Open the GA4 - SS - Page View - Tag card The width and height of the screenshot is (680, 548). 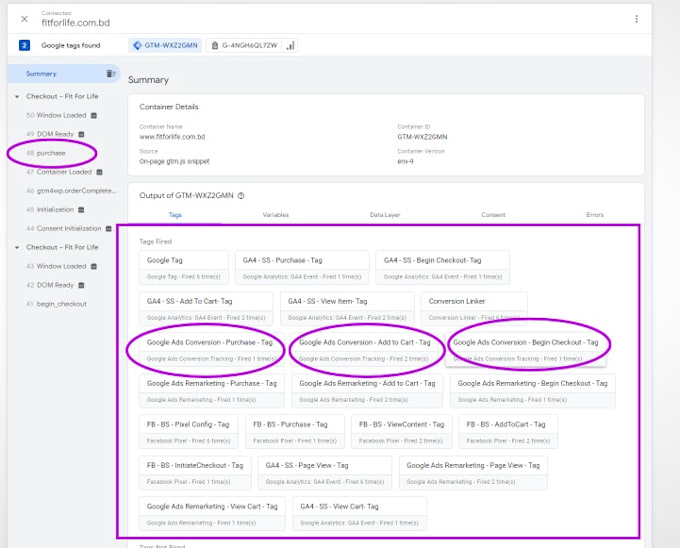(x=325, y=473)
